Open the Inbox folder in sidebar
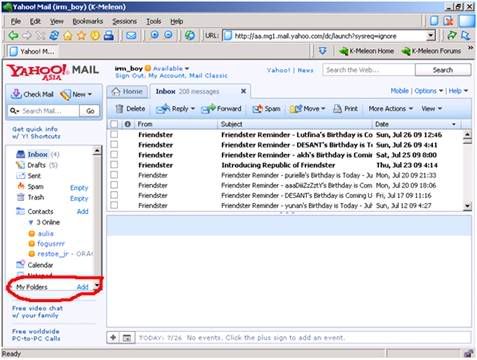477x360 pixels. pyautogui.click(x=37, y=154)
